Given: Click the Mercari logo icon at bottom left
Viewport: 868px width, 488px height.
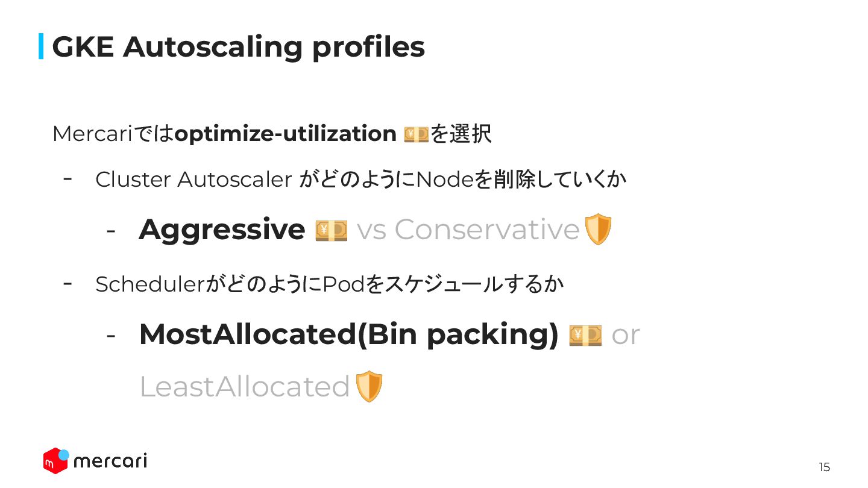Looking at the screenshot, I should [55, 461].
